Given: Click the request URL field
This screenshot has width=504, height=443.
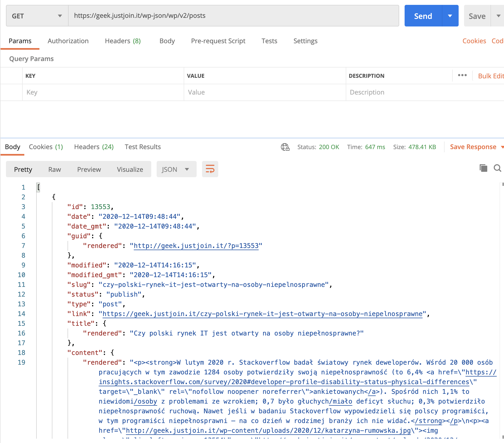Looking at the screenshot, I should pyautogui.click(x=234, y=16).
